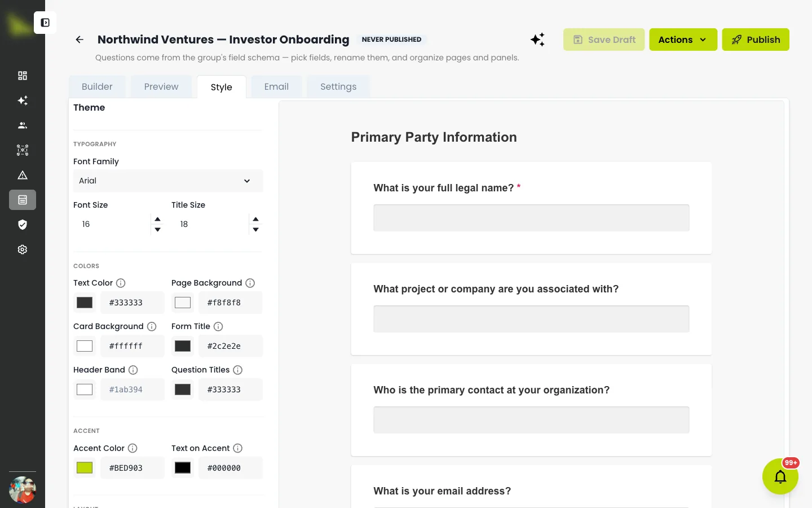Click the Text Color hex field #333333
Screen dimensions: 812x508
pos(133,303)
